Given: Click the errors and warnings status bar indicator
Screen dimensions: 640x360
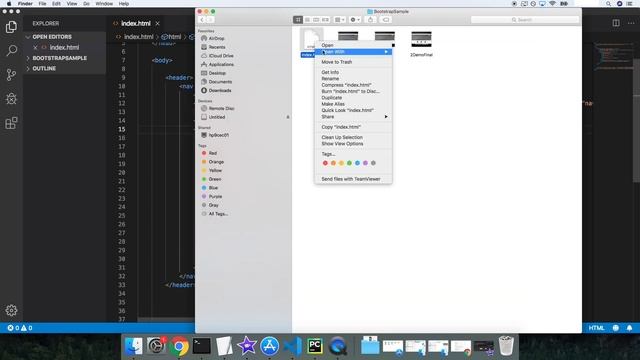Looking at the screenshot, I should tap(20, 328).
